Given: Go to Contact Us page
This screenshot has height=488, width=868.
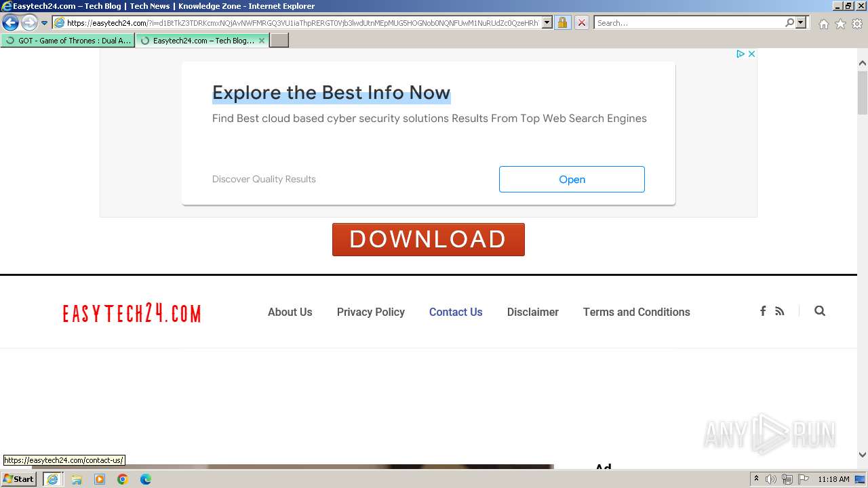Looking at the screenshot, I should coord(456,312).
